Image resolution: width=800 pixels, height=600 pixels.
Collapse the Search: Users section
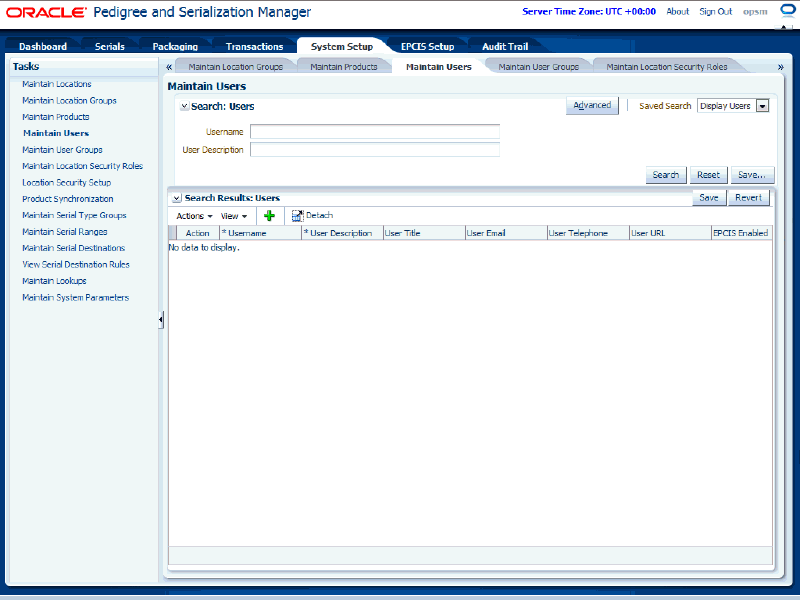[185, 107]
